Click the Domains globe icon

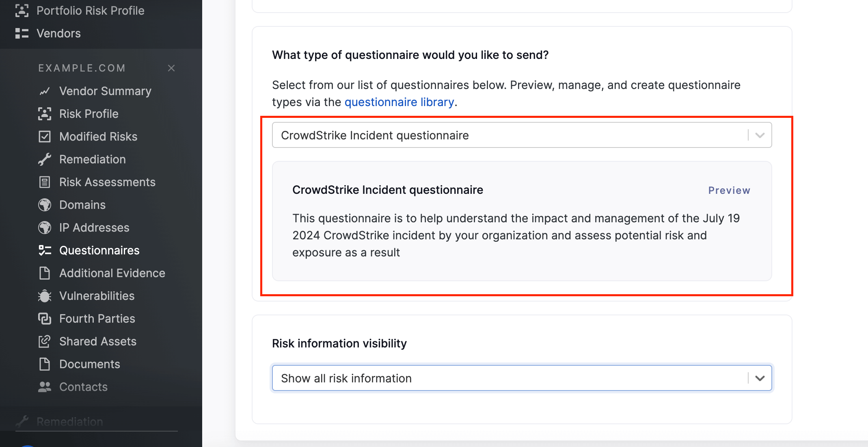tap(45, 205)
